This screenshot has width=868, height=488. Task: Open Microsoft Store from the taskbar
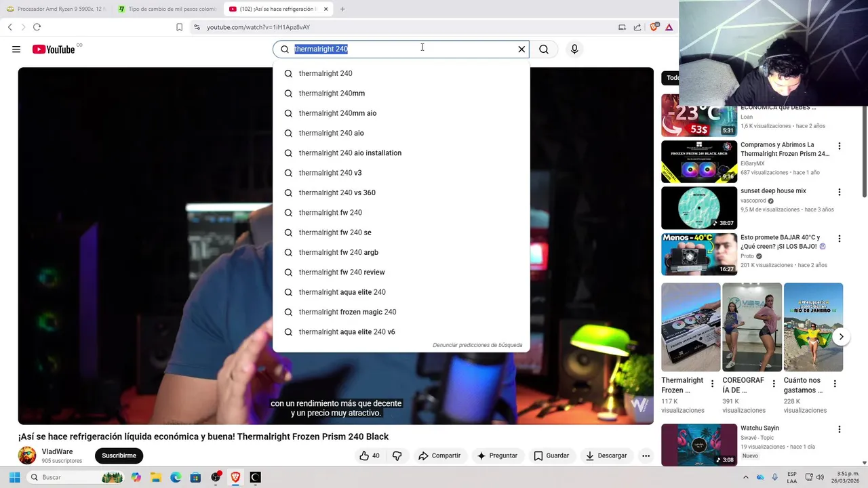point(195,477)
